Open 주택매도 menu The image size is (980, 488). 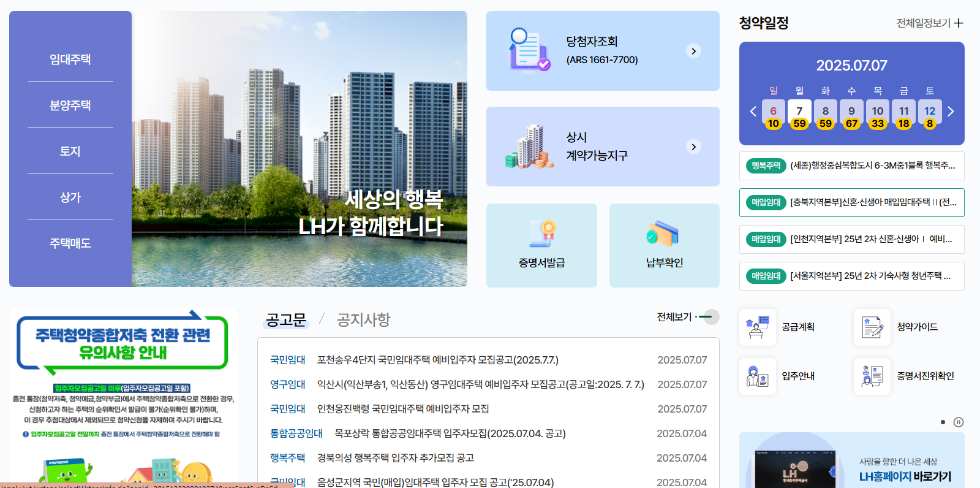point(70,243)
